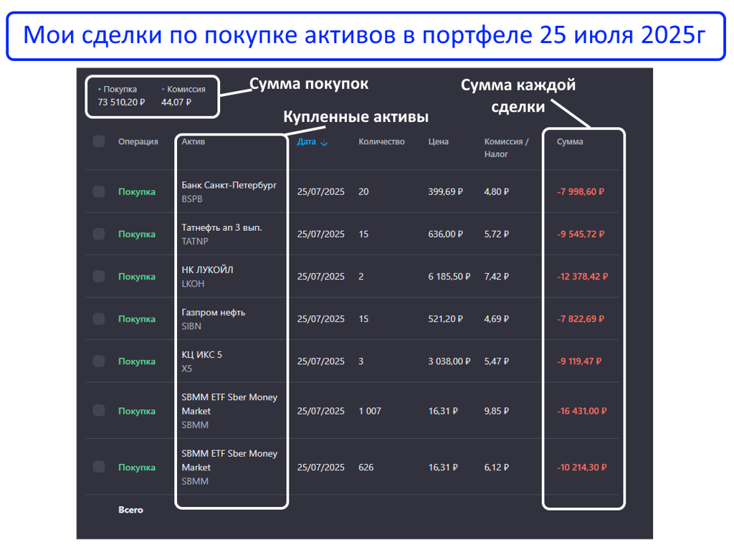Mark the Газпром нефть row checkbox
The image size is (734, 560).
(99, 318)
